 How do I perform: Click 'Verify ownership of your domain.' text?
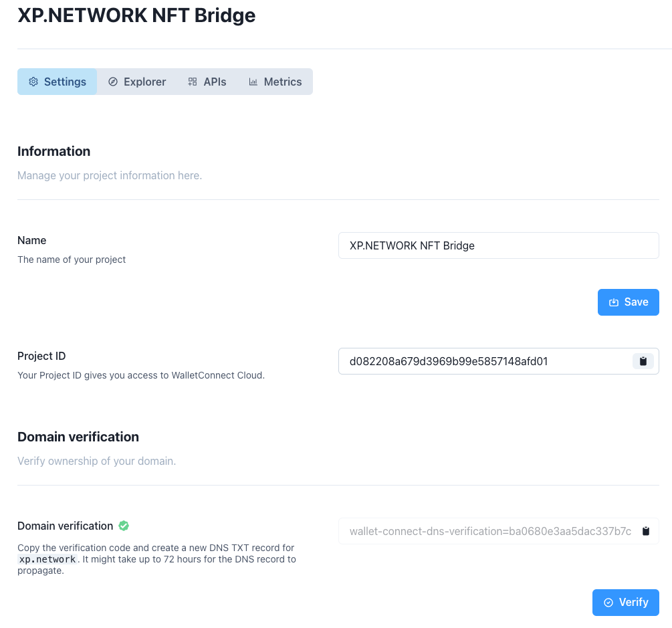97,461
